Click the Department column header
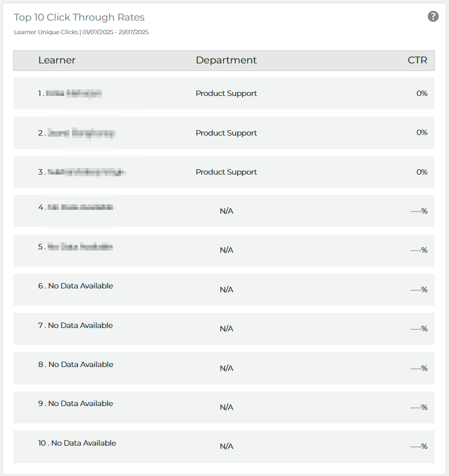449x476 pixels. pyautogui.click(x=226, y=60)
